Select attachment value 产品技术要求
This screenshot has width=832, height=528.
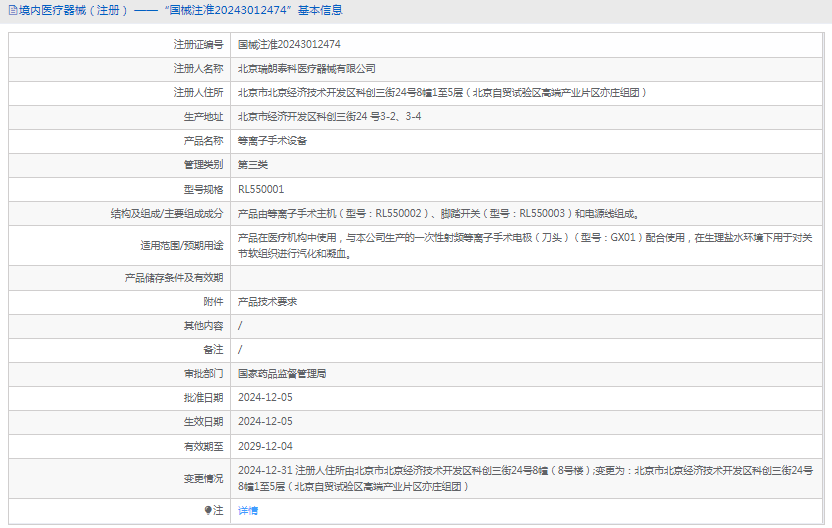(x=267, y=301)
